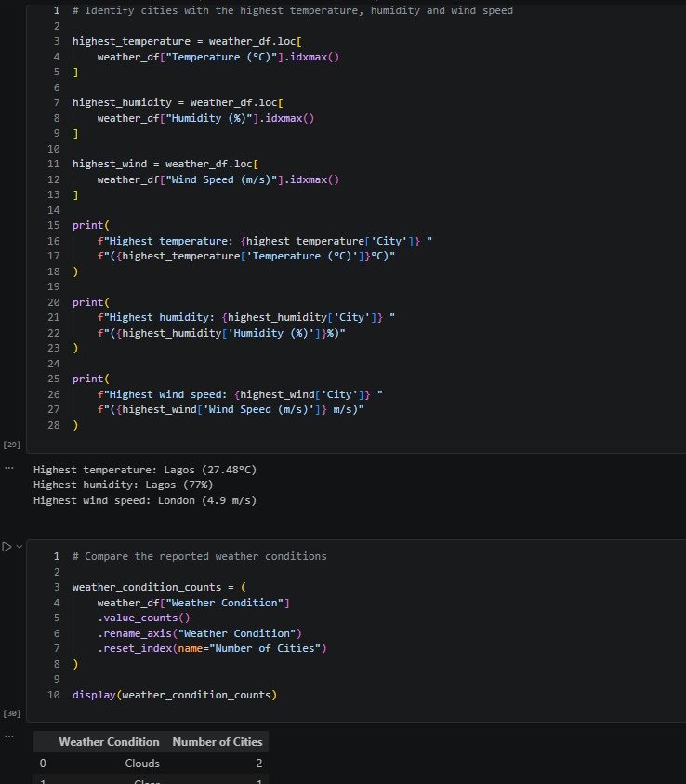The width and height of the screenshot is (686, 784).
Task: Click the Highest temperature Lagos output line
Action: click(145, 470)
